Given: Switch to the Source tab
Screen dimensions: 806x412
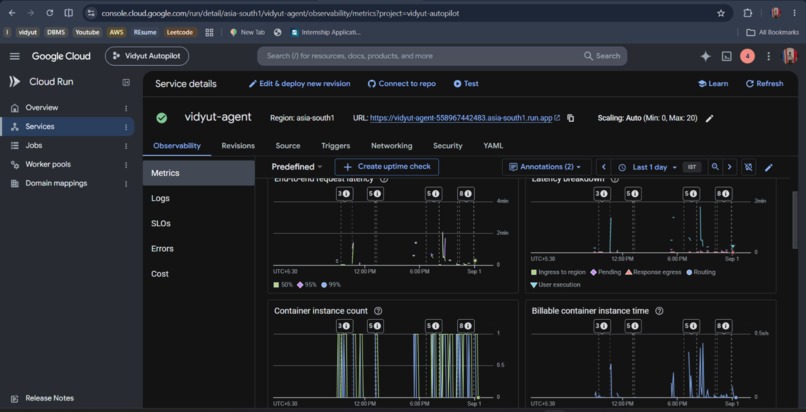Looking at the screenshot, I should 288,145.
